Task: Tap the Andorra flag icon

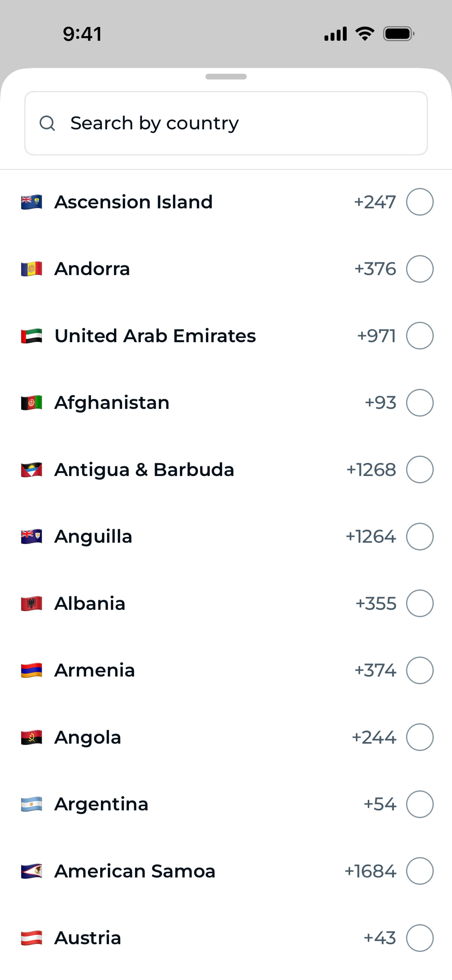Action: 32,269
